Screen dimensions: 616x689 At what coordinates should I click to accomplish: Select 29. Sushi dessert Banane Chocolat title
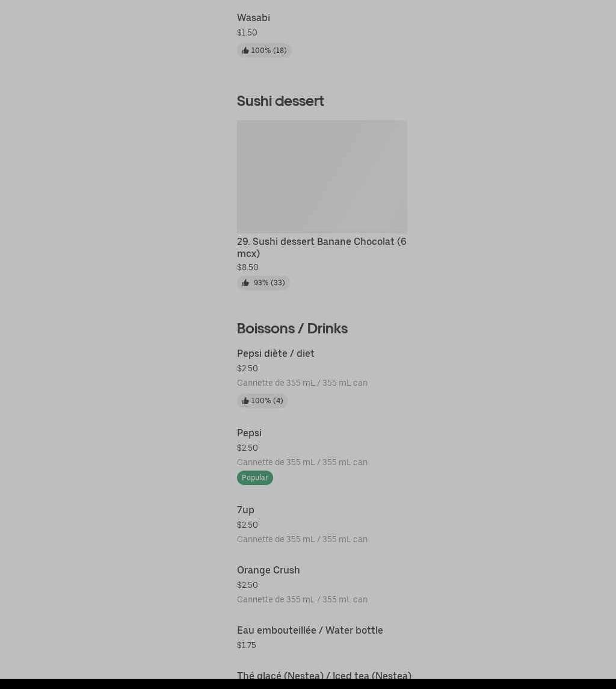coord(321,247)
